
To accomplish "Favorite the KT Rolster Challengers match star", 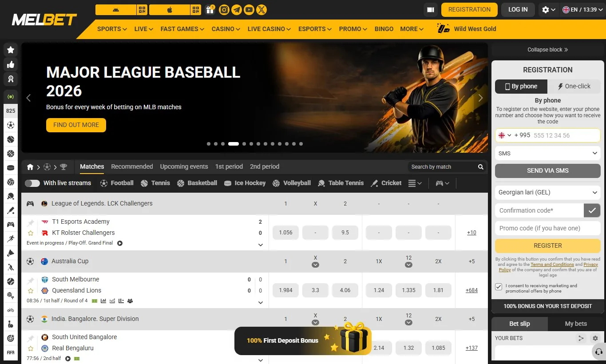I will (x=31, y=233).
